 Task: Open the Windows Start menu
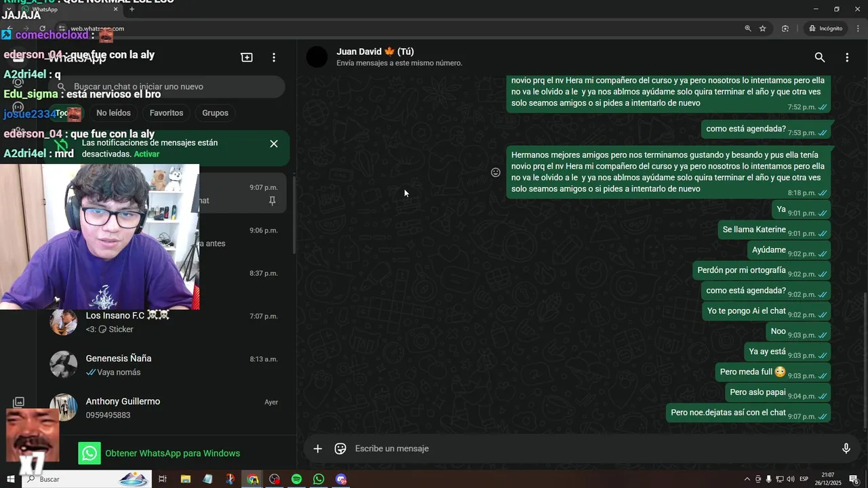[x=10, y=479]
